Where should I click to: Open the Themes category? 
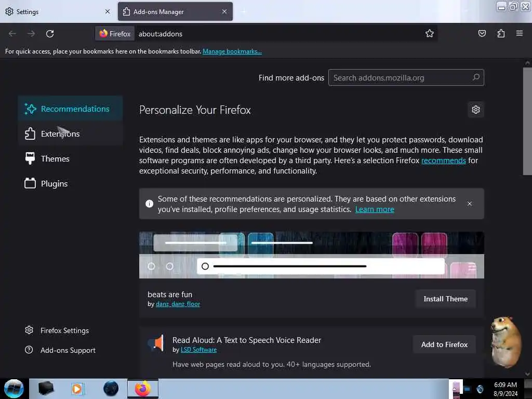[70, 158]
